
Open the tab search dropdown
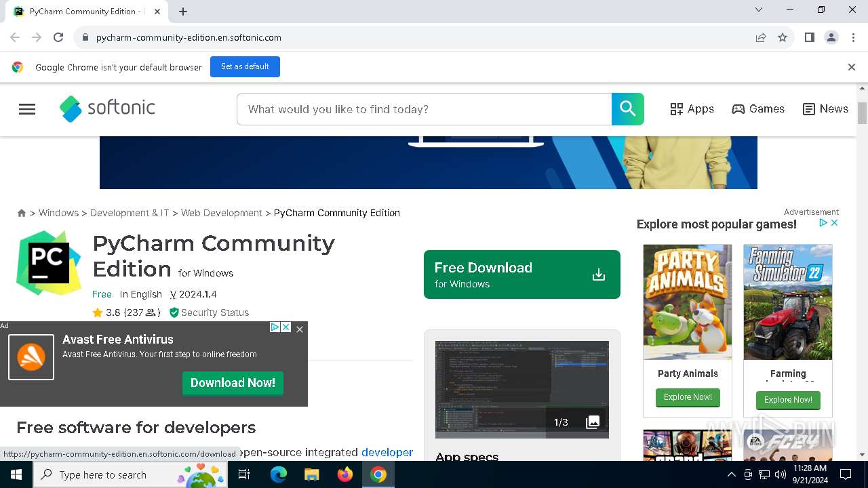click(759, 9)
